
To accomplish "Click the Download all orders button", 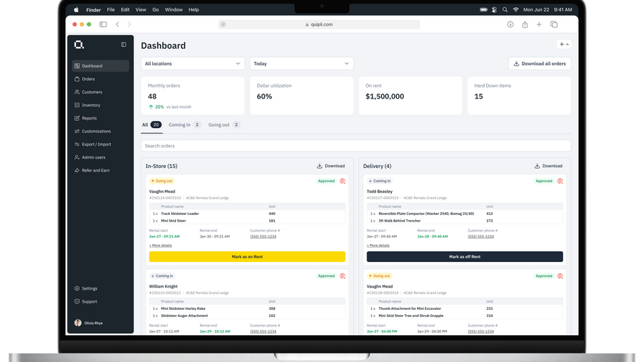I will point(539,64).
